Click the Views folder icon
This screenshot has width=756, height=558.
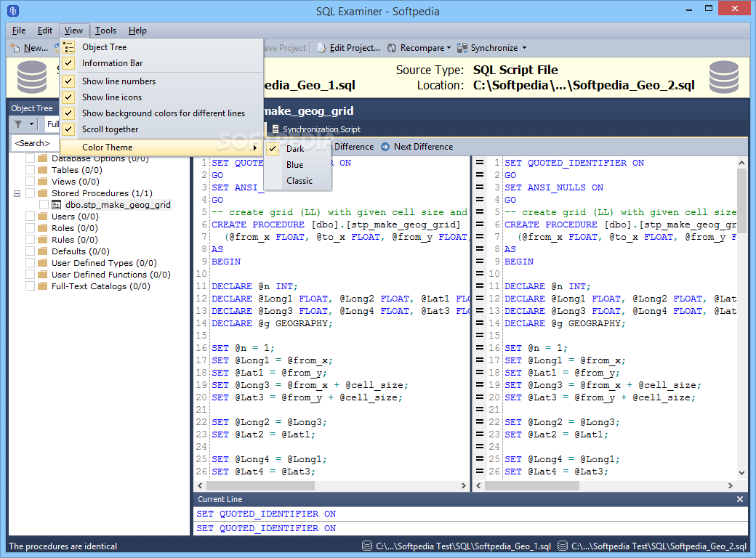43,182
